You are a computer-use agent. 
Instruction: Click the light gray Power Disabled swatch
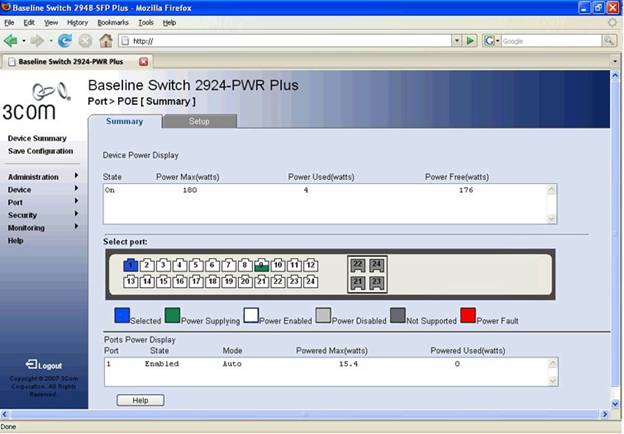tap(323, 315)
